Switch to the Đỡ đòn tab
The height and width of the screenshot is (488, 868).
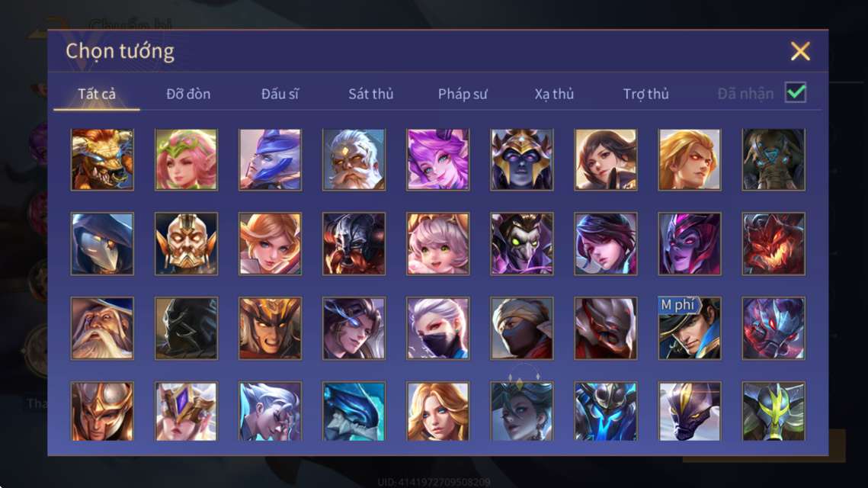[x=188, y=94]
